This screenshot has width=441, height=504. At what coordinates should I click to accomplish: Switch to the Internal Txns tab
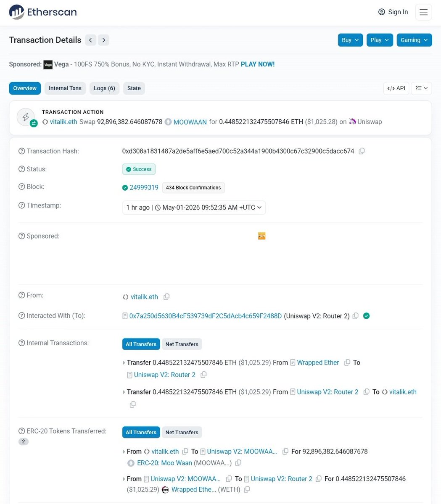click(x=65, y=88)
